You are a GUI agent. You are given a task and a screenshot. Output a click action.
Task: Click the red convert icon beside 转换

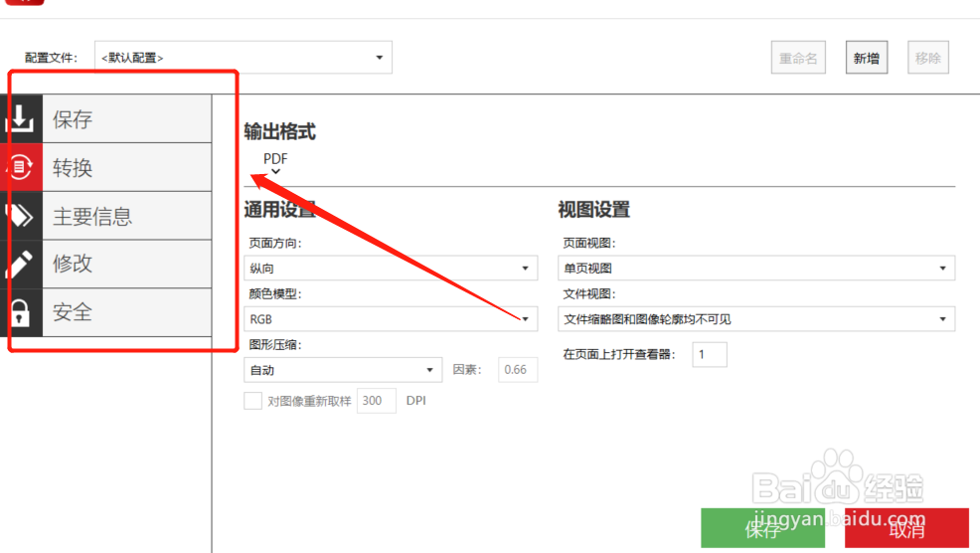coord(21,167)
